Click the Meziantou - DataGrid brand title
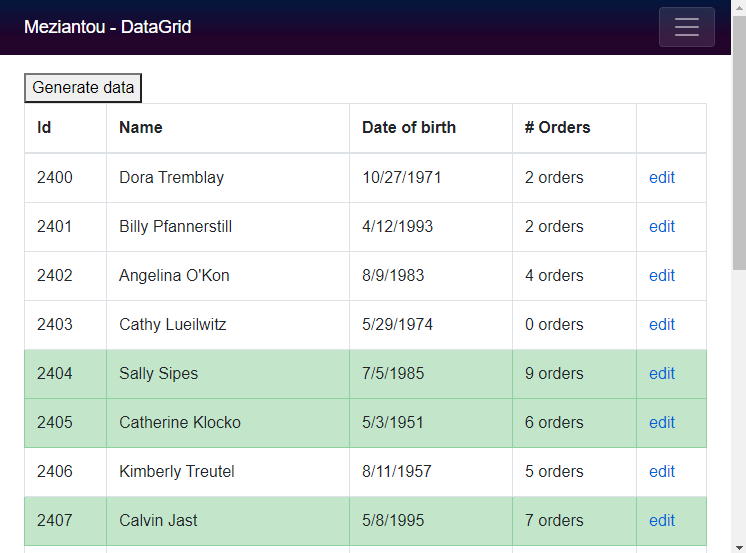This screenshot has width=746, height=553. 107,27
